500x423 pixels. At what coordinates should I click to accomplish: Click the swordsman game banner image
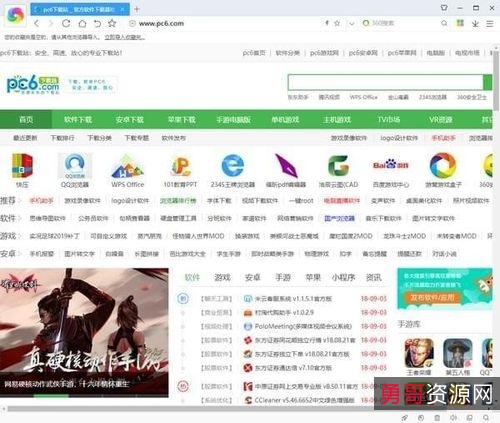tap(84, 332)
